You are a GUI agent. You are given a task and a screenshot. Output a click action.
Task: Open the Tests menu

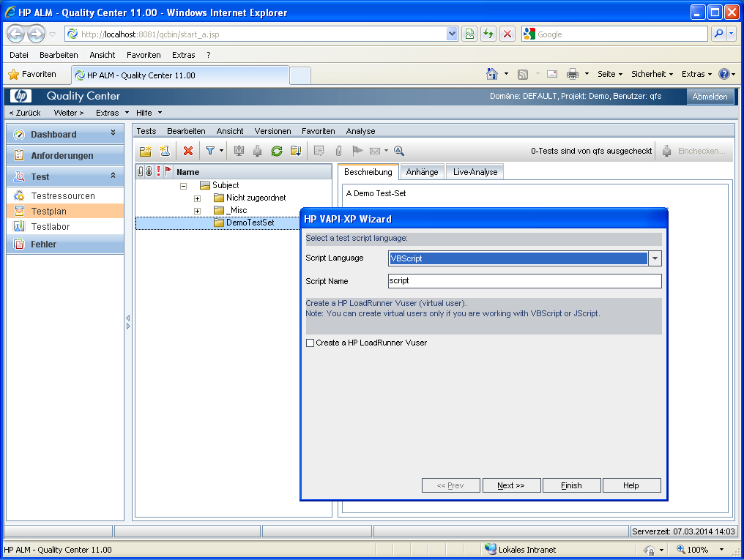pos(146,131)
